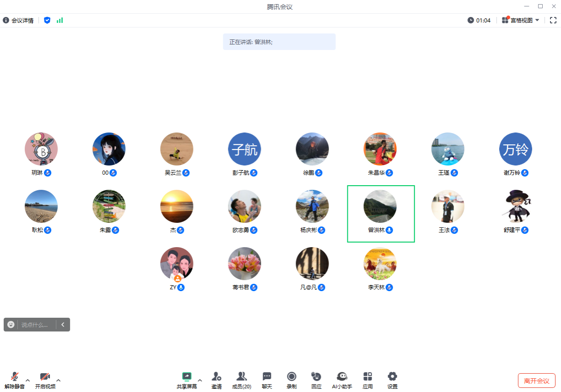The image size is (561, 392).
Task: Open the 会议详情 meeting info icon
Action: (6, 20)
